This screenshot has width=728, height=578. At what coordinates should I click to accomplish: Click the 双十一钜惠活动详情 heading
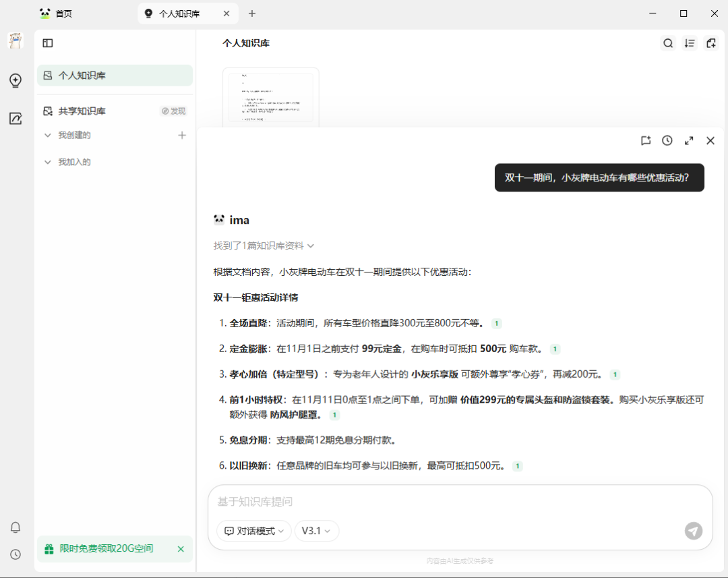(x=256, y=298)
